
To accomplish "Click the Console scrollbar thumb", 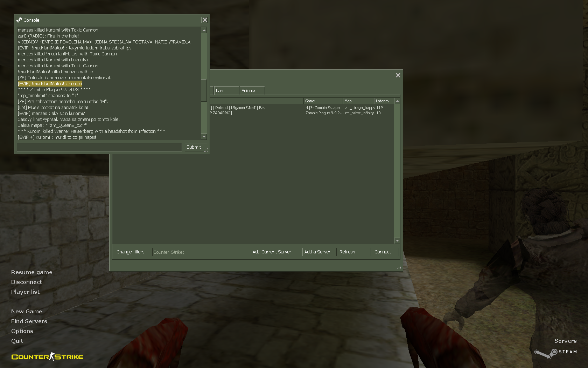I will (x=204, y=90).
